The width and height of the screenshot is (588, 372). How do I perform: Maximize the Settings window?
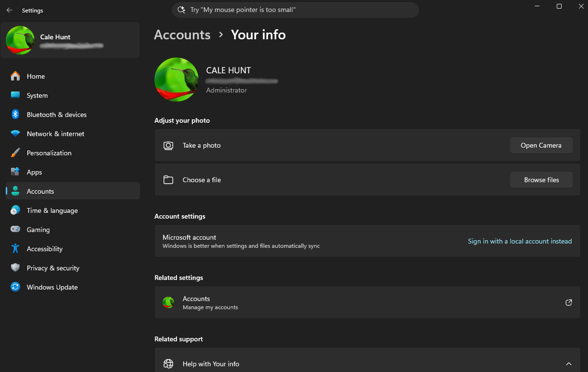(559, 6)
